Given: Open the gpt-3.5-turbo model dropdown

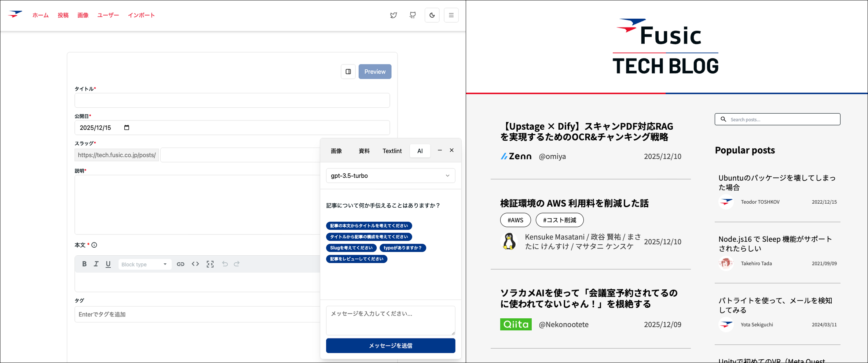Looking at the screenshot, I should (390, 175).
